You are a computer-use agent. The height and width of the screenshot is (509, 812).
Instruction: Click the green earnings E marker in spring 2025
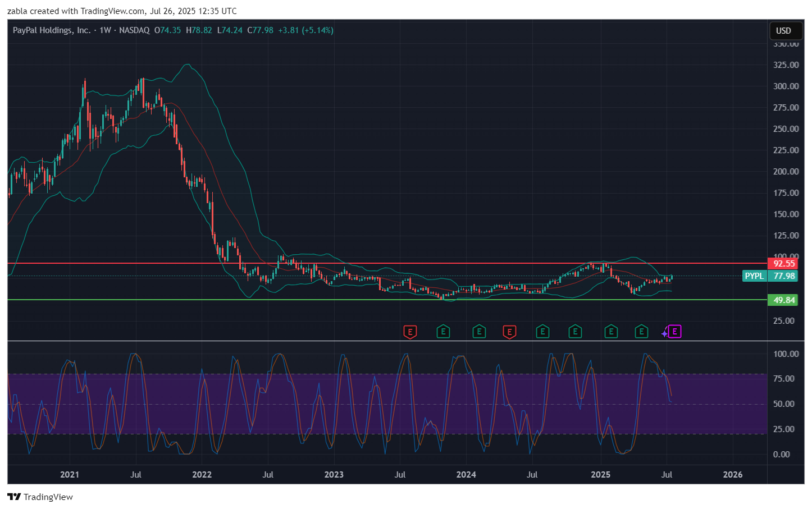pyautogui.click(x=641, y=332)
